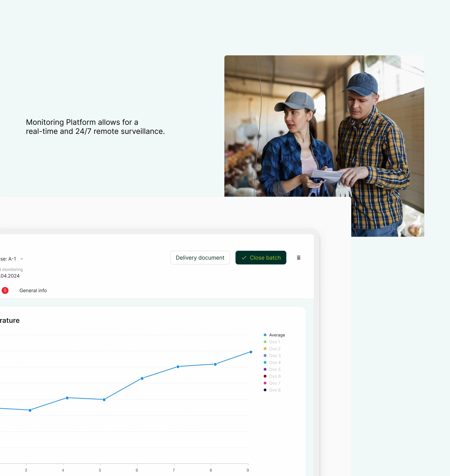Toggle Ovo 8 legend entry
Screen dimensions: 450x476
[x=274, y=390]
